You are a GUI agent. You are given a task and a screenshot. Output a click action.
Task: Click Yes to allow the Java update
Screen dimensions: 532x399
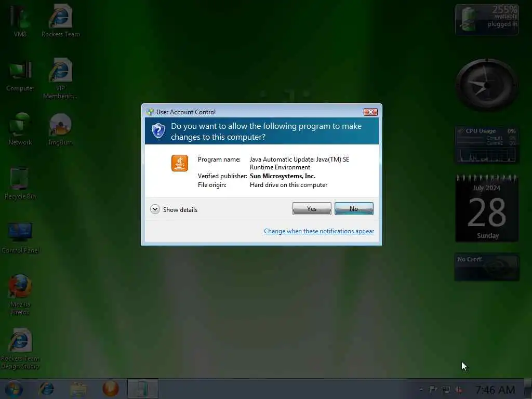pyautogui.click(x=312, y=209)
